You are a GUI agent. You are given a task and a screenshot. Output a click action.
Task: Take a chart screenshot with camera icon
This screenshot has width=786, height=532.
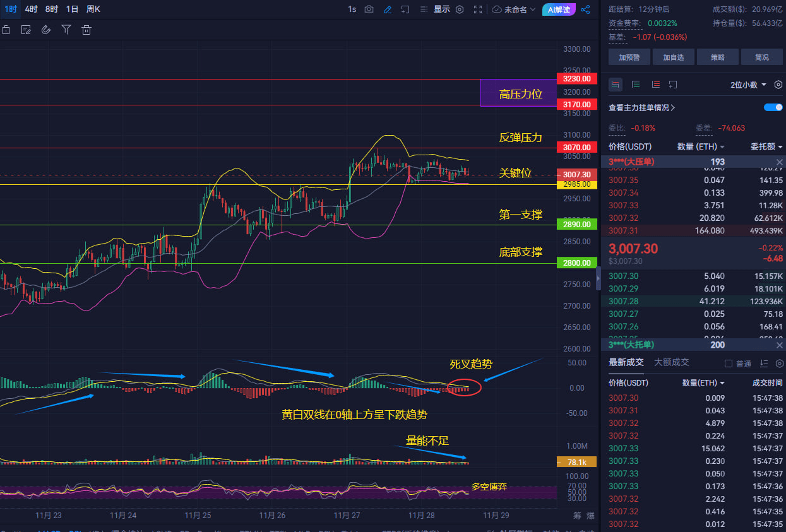pyautogui.click(x=369, y=9)
